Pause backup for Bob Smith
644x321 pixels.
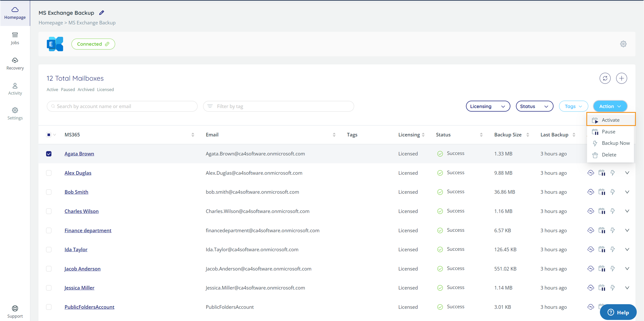(602, 192)
